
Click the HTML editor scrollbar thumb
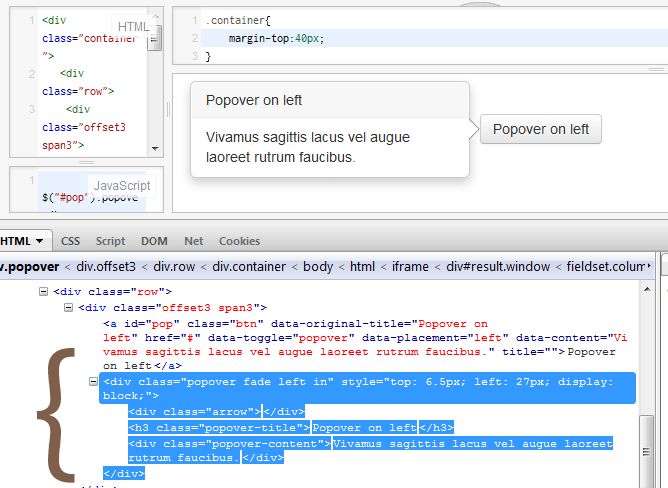tap(154, 38)
